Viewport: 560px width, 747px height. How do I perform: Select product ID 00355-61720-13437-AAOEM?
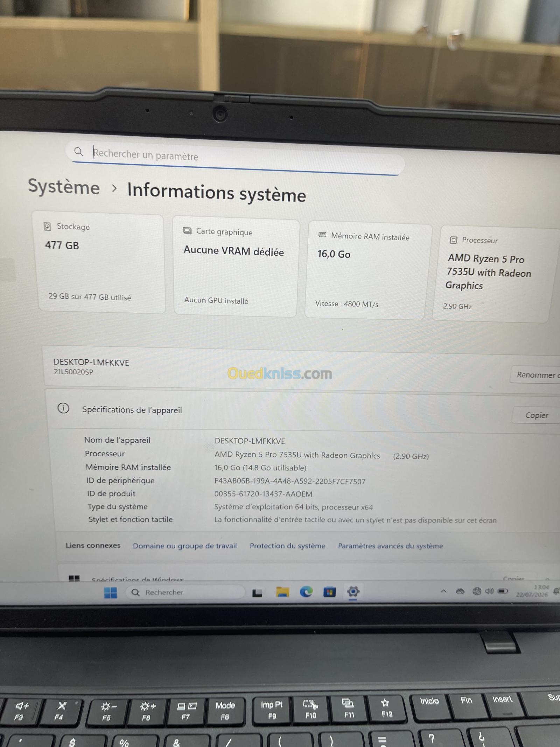263,494
